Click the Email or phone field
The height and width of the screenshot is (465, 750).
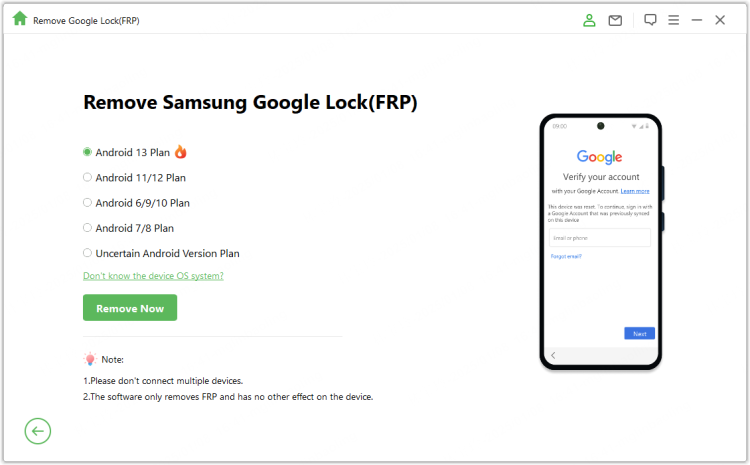coord(600,238)
